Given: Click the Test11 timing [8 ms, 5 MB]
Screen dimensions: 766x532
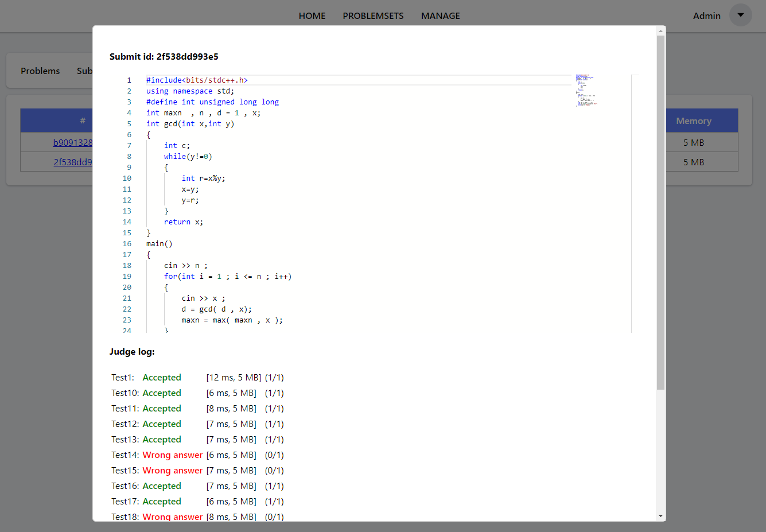Looking at the screenshot, I should [231, 409].
